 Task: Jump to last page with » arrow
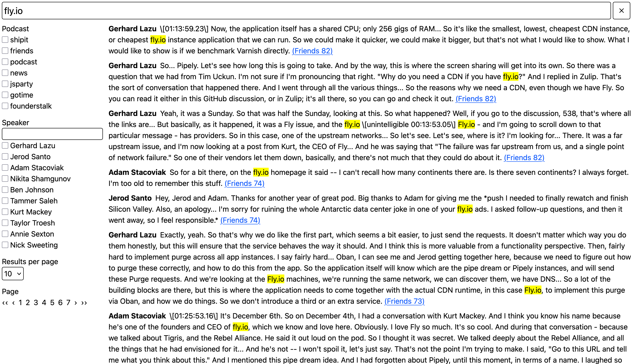point(84,303)
